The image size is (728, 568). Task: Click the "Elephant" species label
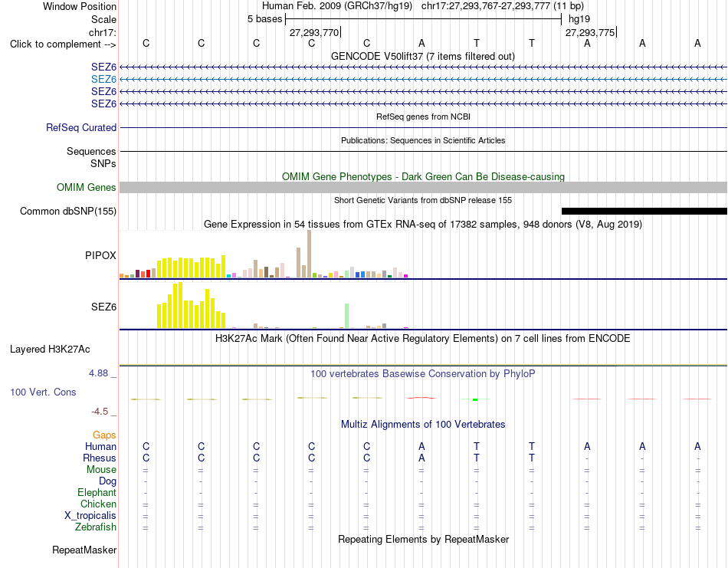(x=97, y=493)
